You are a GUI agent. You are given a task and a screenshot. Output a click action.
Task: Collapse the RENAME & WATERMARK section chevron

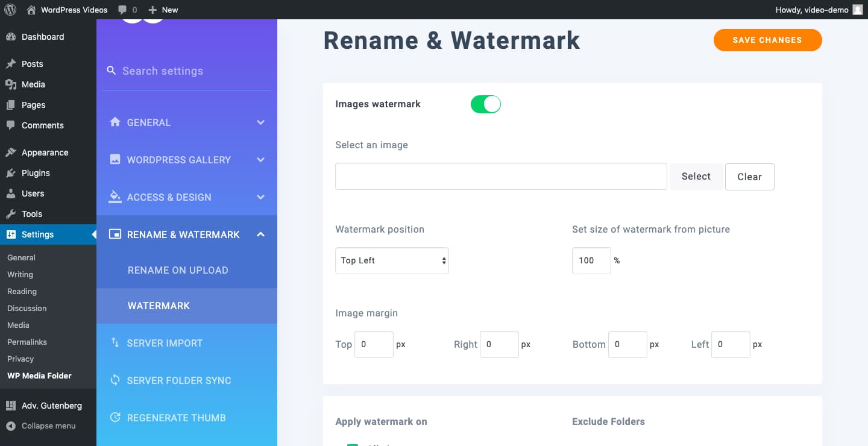(260, 234)
